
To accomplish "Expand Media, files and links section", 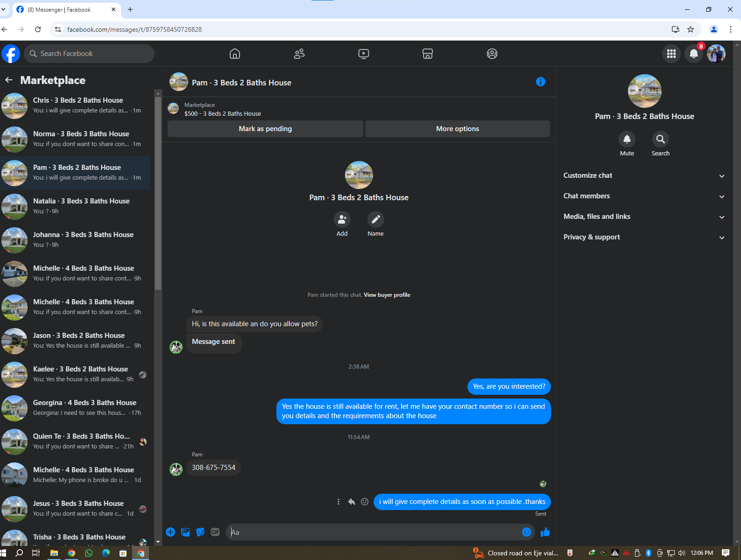I will [x=644, y=217].
